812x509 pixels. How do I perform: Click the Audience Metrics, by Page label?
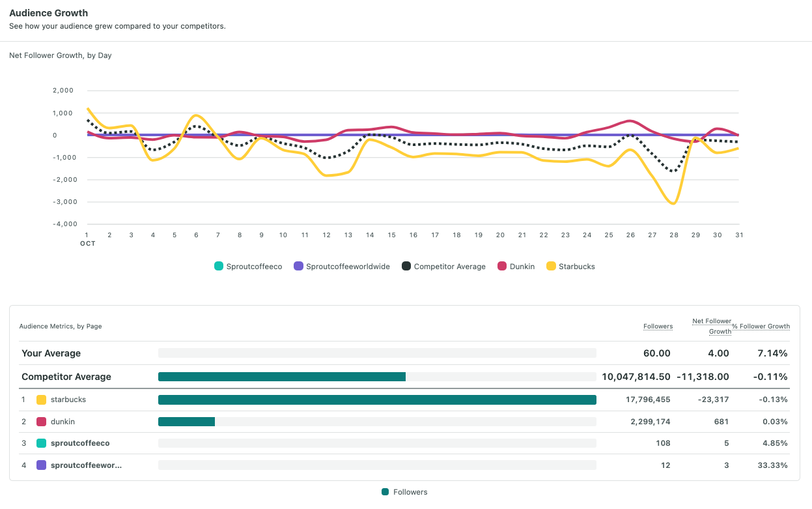coord(61,326)
